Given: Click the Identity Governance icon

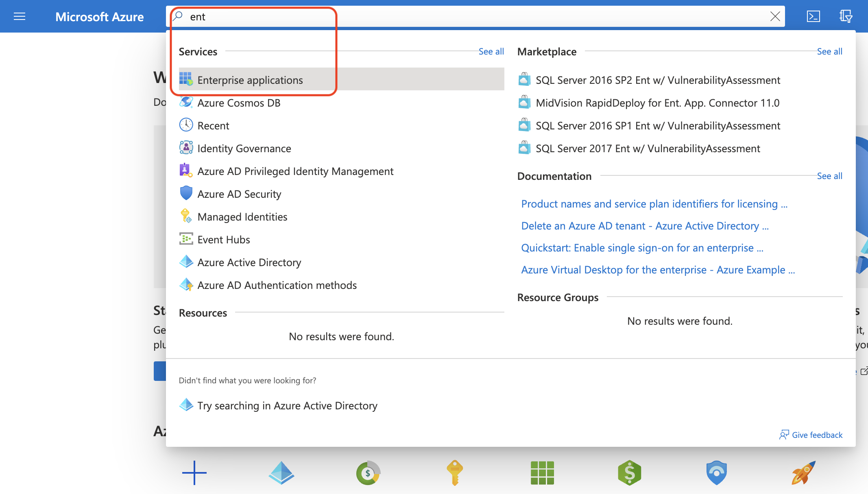Looking at the screenshot, I should (x=186, y=147).
